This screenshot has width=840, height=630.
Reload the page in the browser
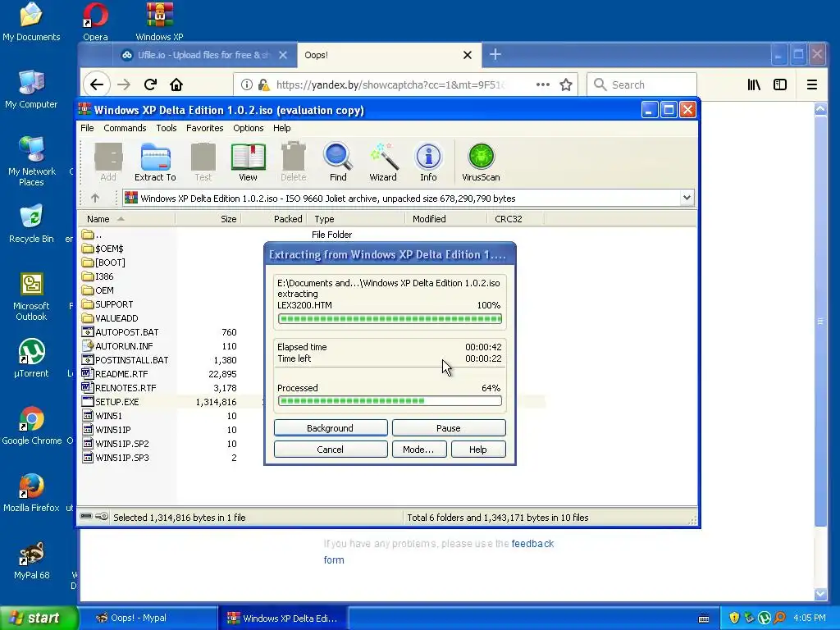(x=150, y=84)
